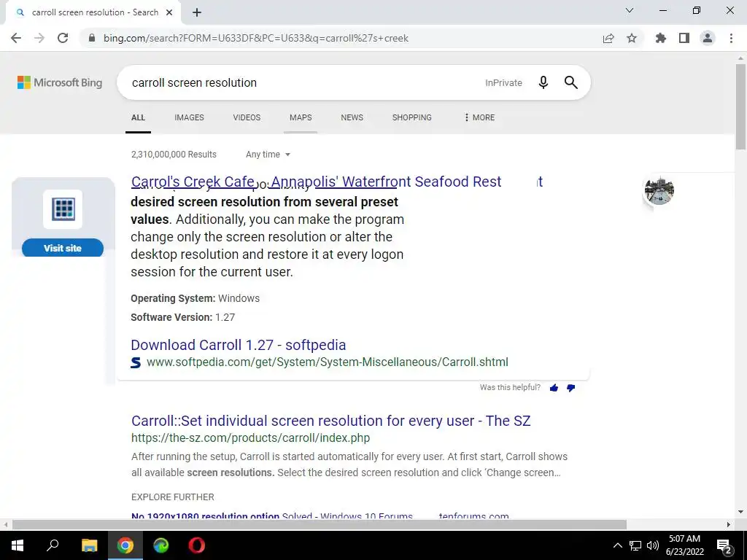747x560 pixels.
Task: Share this page via share icon
Action: point(608,38)
